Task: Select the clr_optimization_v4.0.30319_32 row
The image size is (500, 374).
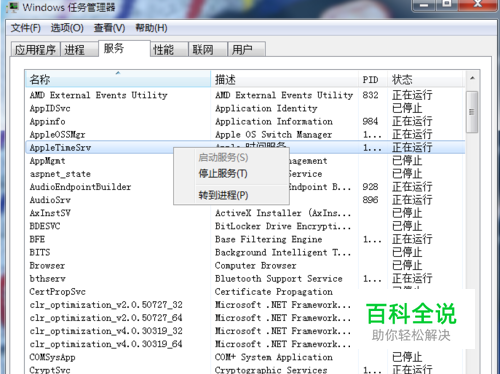Action: pos(245,331)
